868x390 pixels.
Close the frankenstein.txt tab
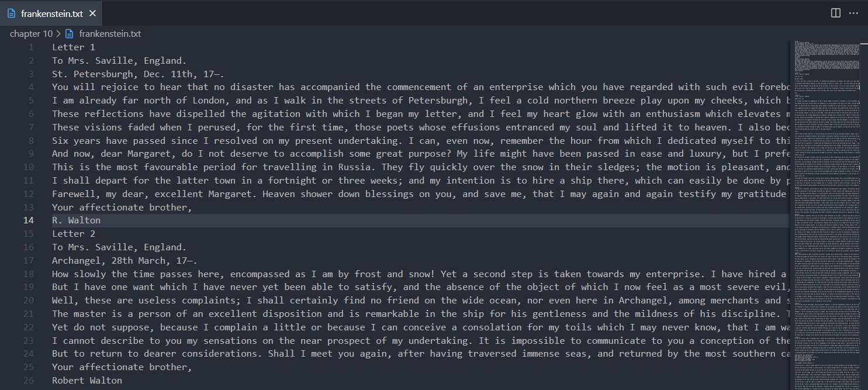click(x=93, y=13)
